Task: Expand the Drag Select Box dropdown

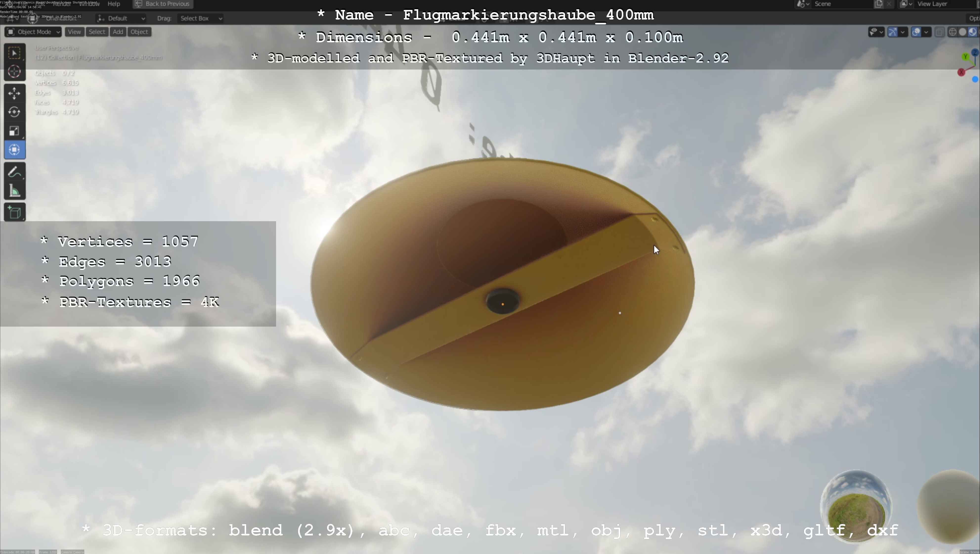Action: [200, 18]
